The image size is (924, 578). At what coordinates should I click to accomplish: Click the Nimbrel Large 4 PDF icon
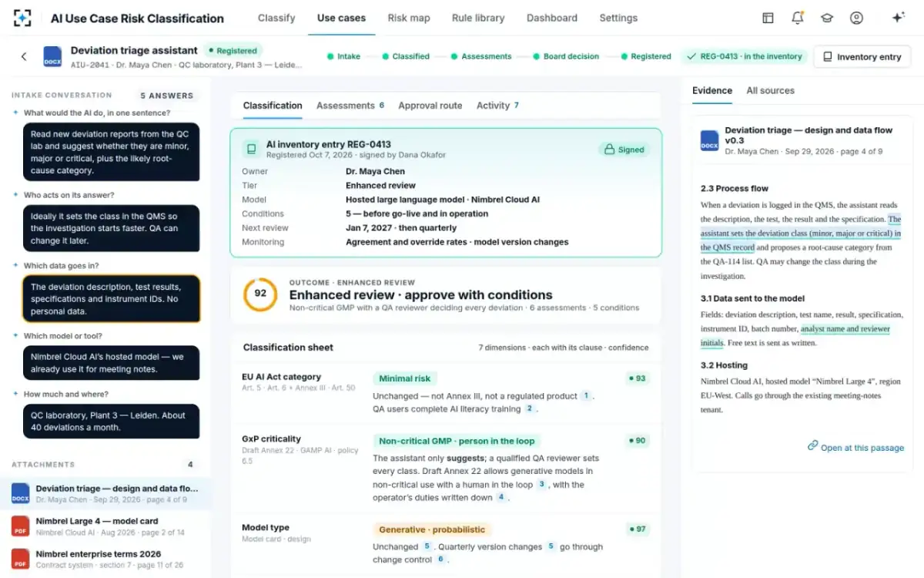point(21,526)
